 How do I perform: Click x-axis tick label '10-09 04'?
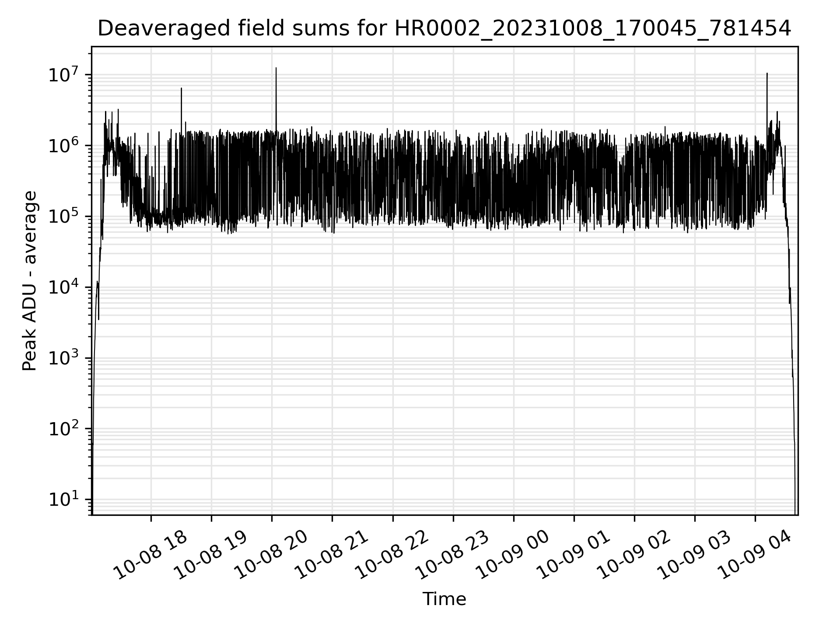click(x=755, y=555)
